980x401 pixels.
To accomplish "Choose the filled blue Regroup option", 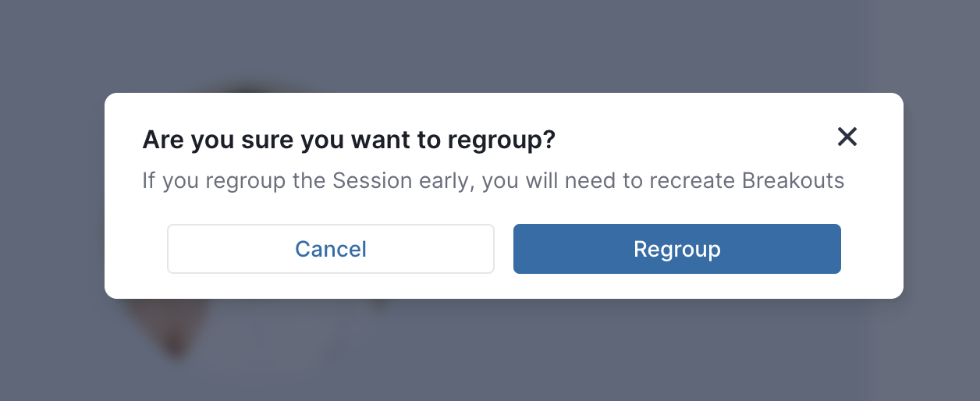I will pos(677,249).
